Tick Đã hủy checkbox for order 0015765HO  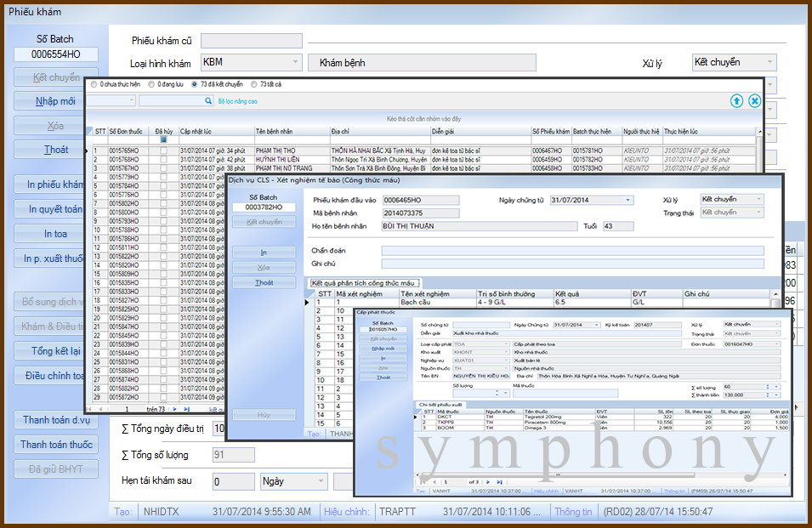pos(163,150)
